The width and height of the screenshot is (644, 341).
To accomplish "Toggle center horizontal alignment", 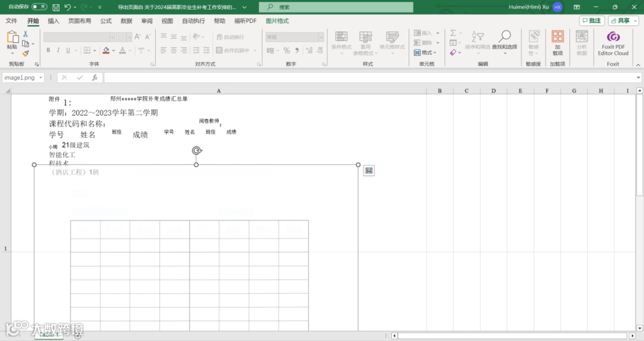I will (x=174, y=50).
